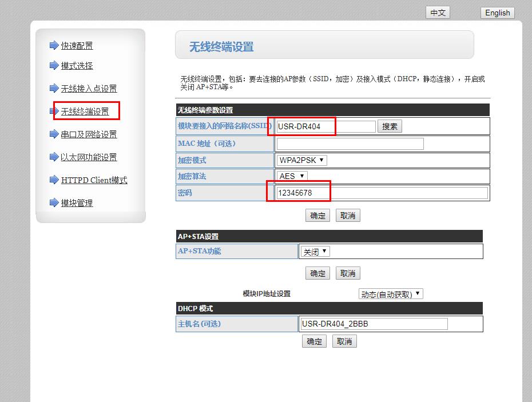Expand the AP+STA function 关闭 dropdown
Screen dimensions: 532x402
pyautogui.click(x=315, y=252)
